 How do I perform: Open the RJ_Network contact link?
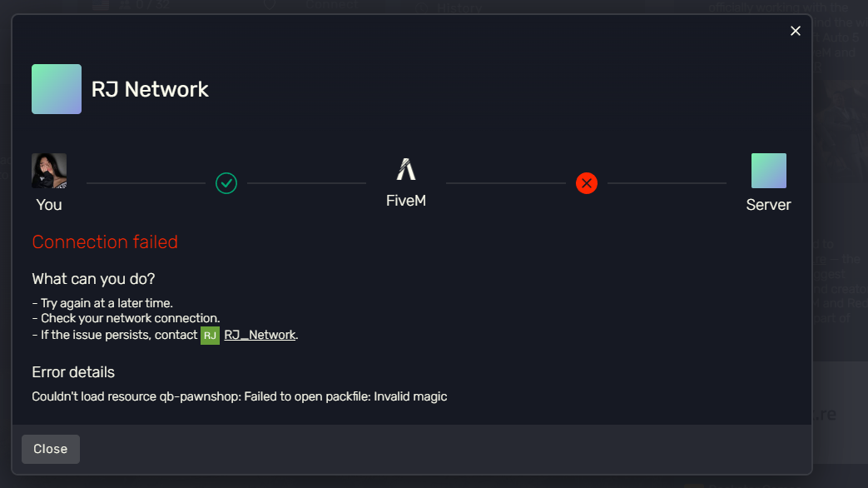pos(260,335)
